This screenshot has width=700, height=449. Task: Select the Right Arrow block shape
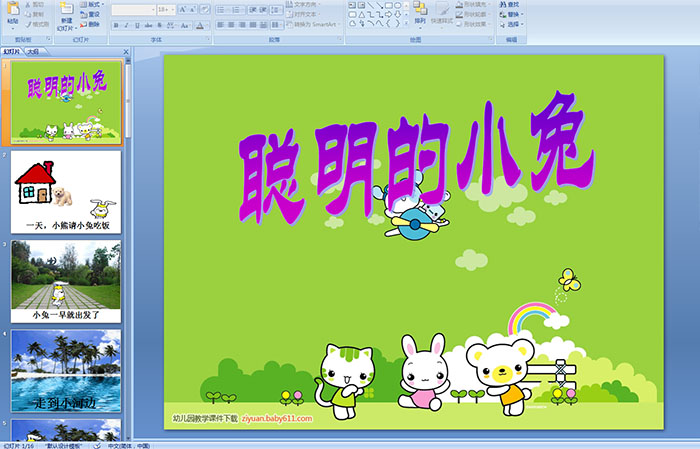coord(389,15)
